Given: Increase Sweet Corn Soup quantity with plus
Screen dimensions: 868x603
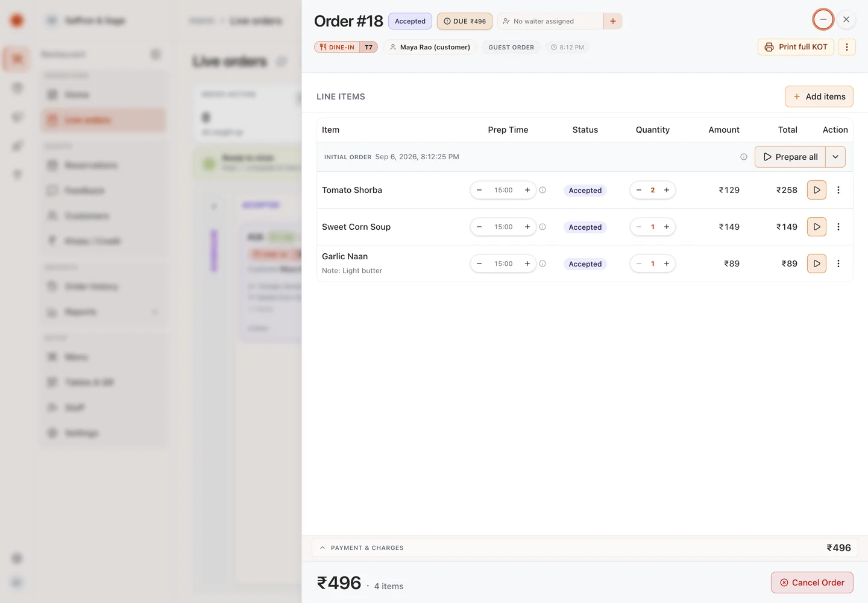Looking at the screenshot, I should pos(667,227).
